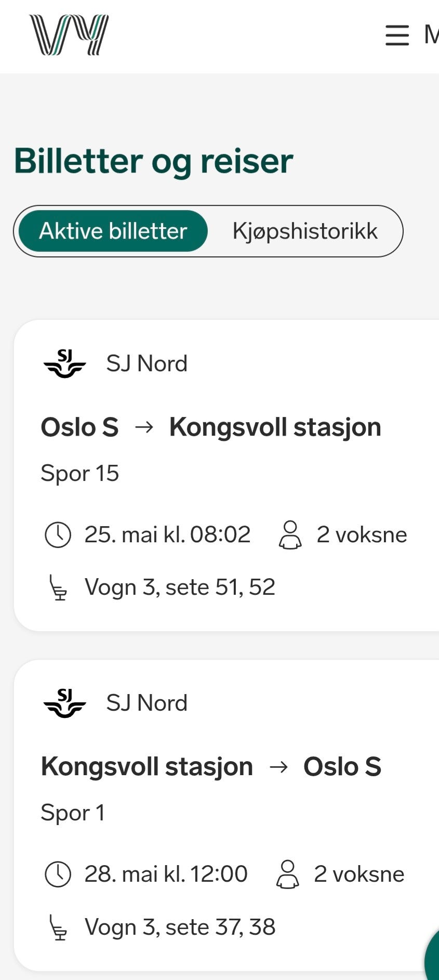
Task: Click clock icon beside 25. mai
Action: tap(58, 534)
